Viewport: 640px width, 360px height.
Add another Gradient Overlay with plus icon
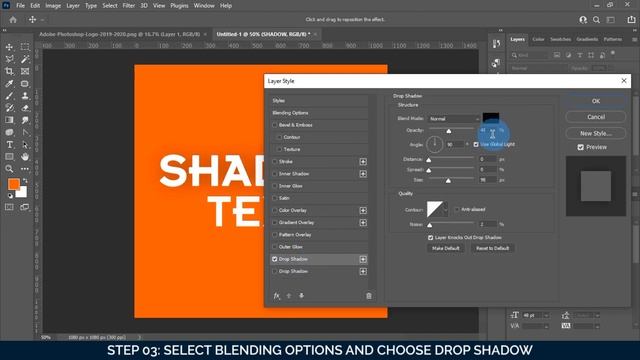[x=363, y=222]
